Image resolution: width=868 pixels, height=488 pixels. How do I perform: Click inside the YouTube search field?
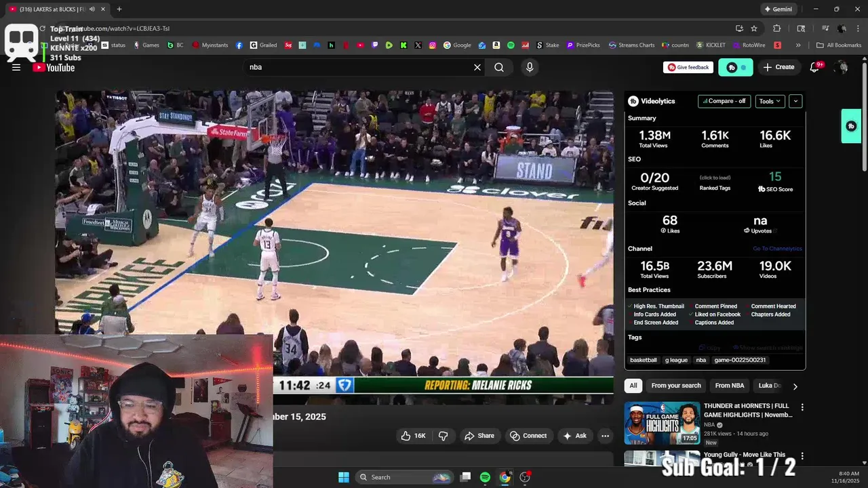tap(358, 67)
